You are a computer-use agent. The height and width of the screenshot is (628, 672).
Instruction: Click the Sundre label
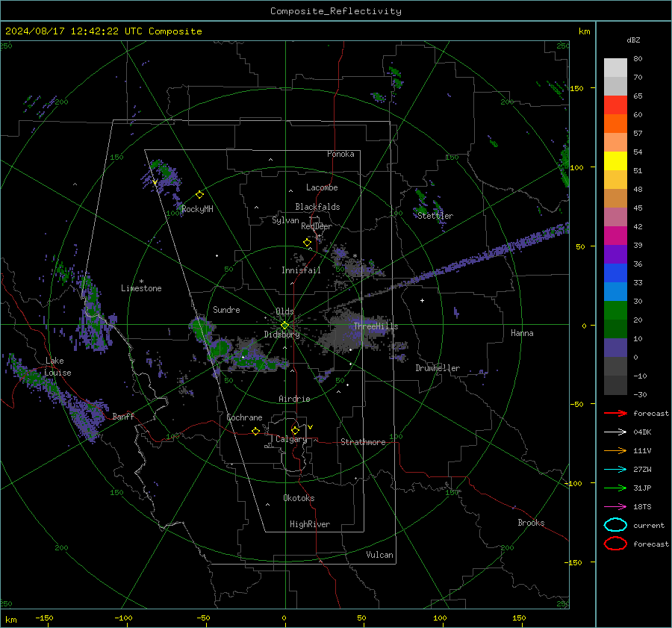226,309
